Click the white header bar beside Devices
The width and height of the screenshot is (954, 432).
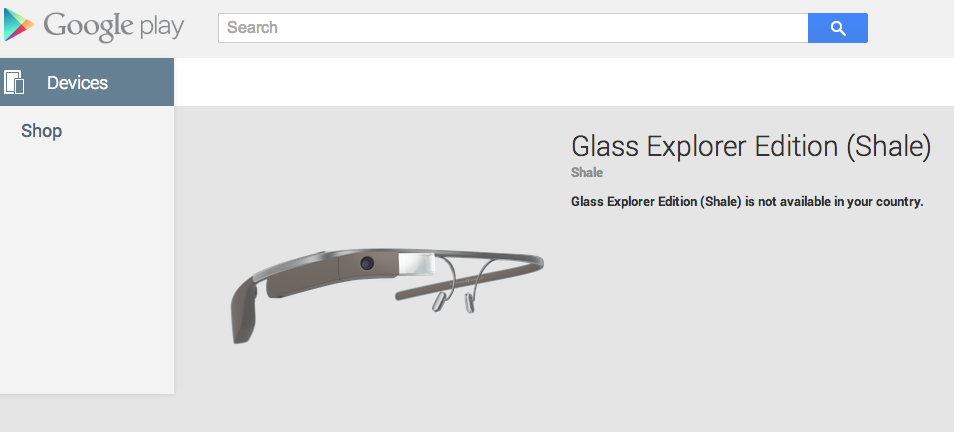[563, 82]
